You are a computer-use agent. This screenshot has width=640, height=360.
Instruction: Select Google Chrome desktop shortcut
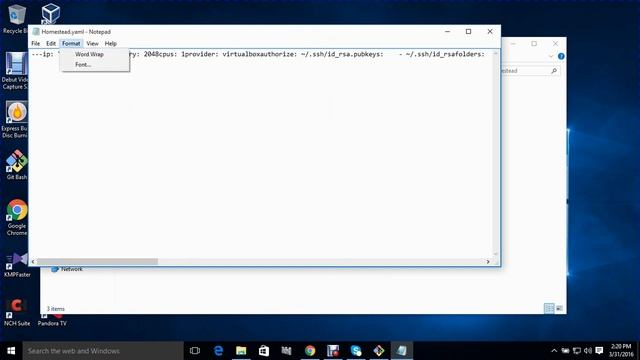pyautogui.click(x=16, y=217)
